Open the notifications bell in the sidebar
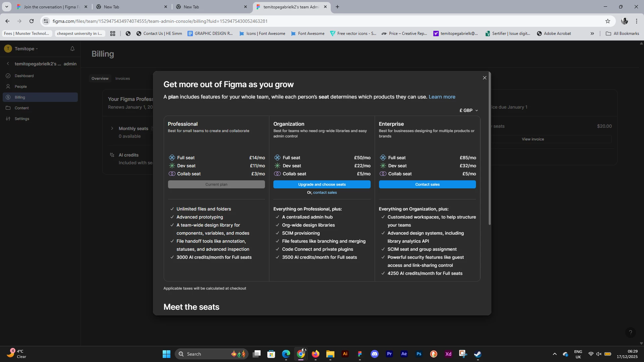The width and height of the screenshot is (644, 362). pos(72,49)
